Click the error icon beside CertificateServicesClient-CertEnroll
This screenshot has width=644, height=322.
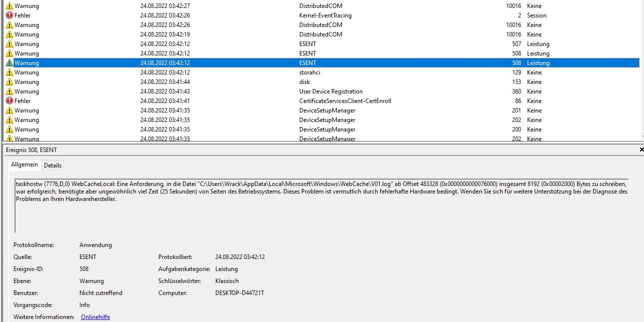point(8,100)
